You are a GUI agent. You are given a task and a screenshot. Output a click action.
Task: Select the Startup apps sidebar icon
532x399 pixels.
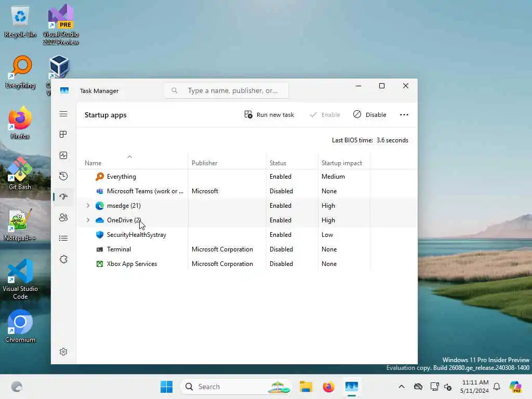coord(63,197)
